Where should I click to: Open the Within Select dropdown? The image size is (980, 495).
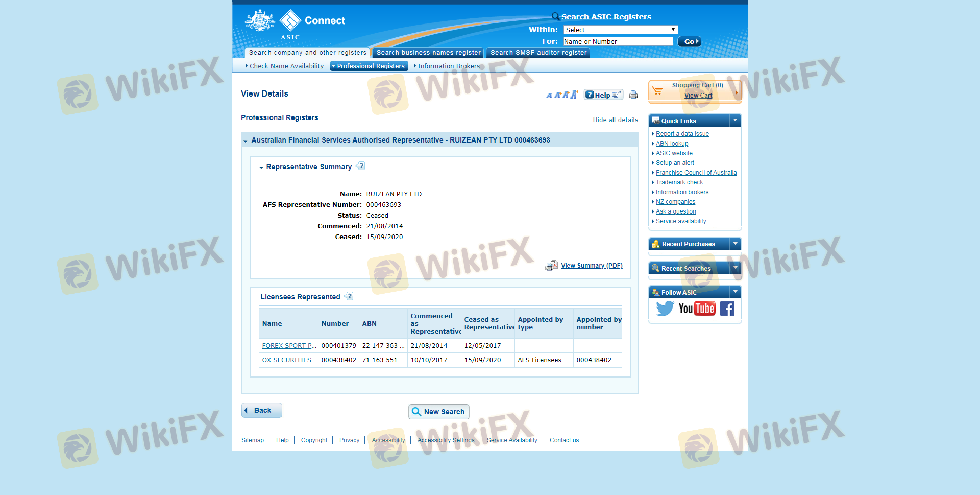620,30
